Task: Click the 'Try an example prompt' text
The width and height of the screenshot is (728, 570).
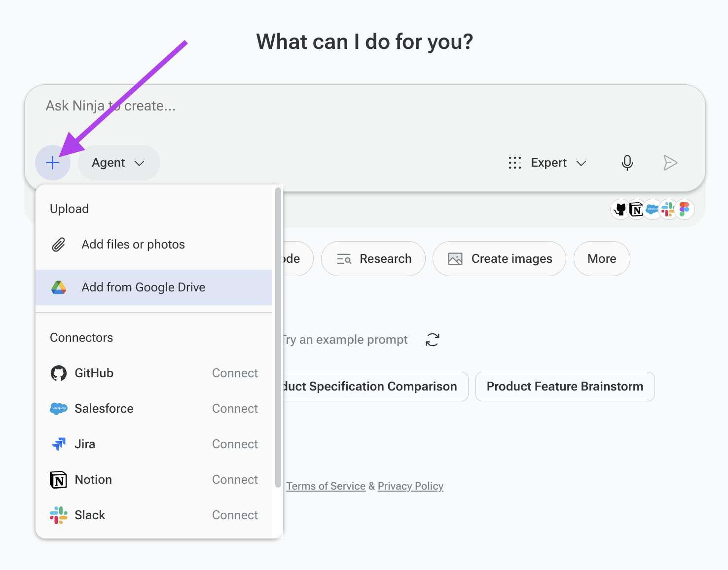Action: 345,340
